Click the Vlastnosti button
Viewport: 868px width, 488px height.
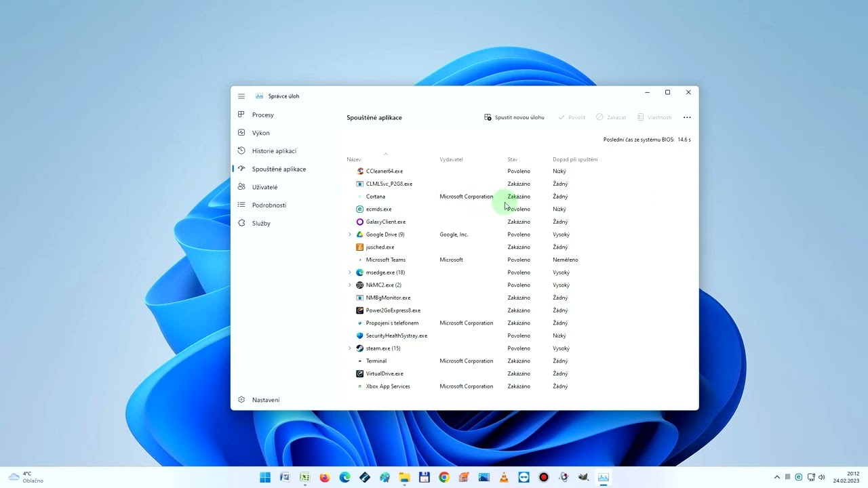pos(654,117)
